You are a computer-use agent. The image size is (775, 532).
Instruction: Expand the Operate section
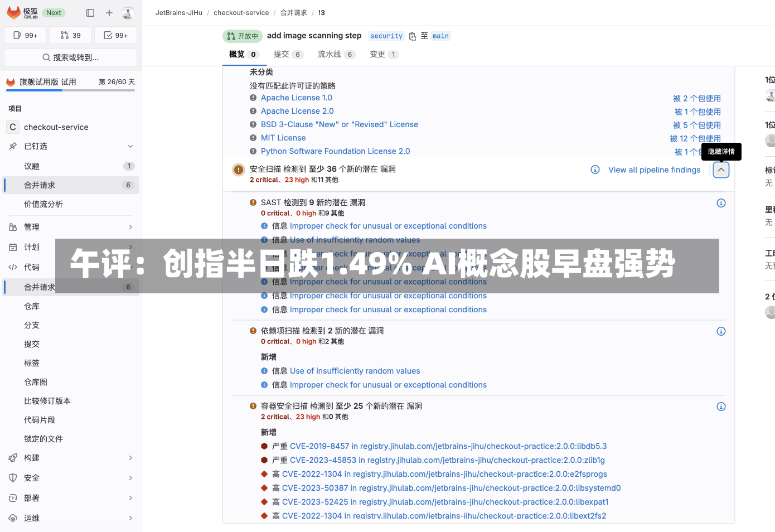[70, 518]
